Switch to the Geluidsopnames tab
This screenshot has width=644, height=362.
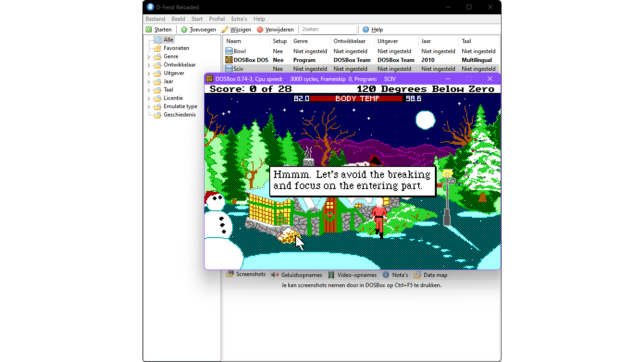tap(297, 275)
